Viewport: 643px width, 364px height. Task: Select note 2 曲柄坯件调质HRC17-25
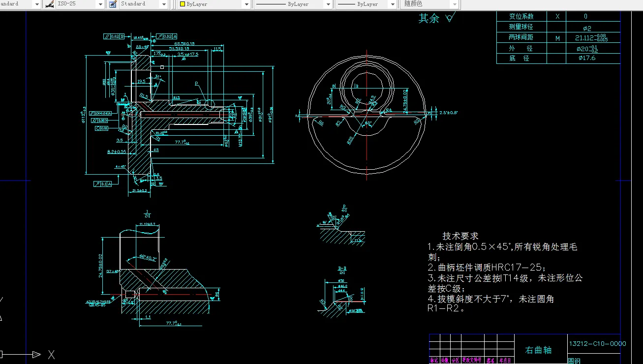487,268
